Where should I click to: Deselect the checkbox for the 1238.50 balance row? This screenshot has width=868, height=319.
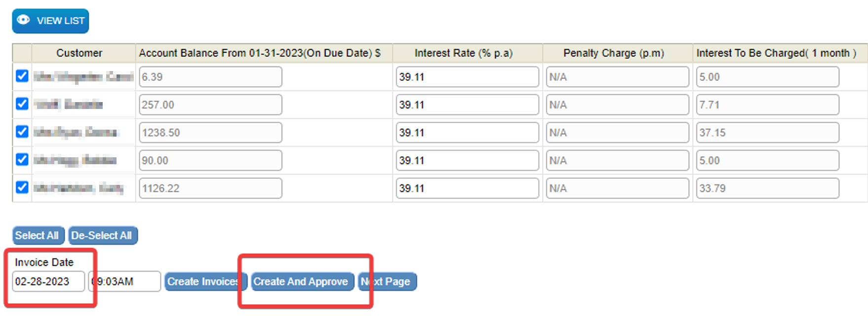click(22, 132)
